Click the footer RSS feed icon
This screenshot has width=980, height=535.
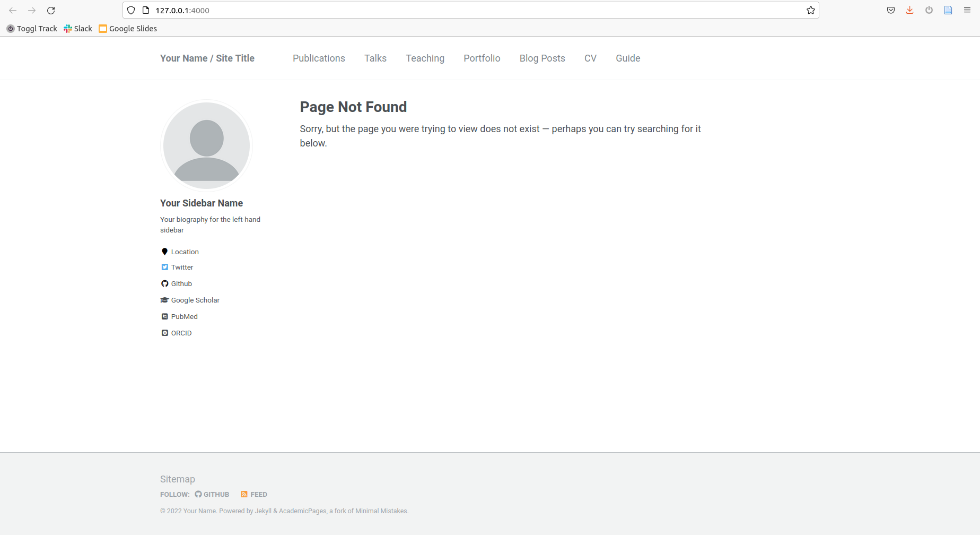244,494
